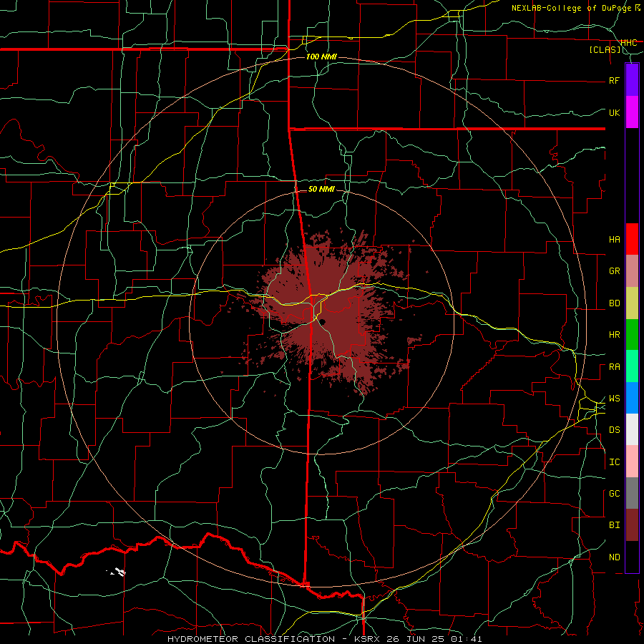Click the green HR legend color block

pos(632,335)
